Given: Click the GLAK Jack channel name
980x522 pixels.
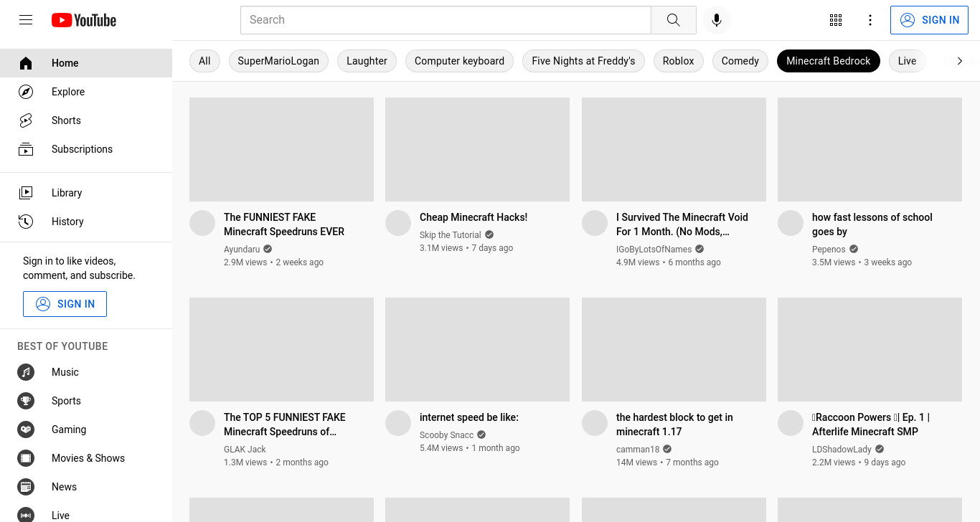Looking at the screenshot, I should (245, 450).
